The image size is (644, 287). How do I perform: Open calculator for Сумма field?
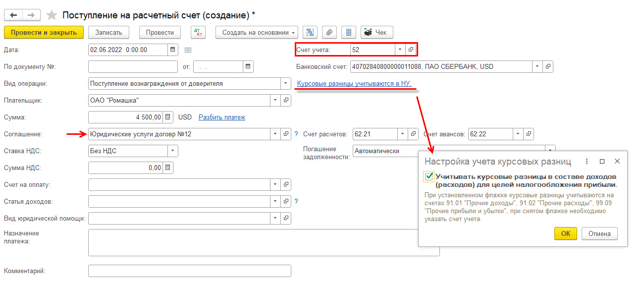click(x=168, y=117)
